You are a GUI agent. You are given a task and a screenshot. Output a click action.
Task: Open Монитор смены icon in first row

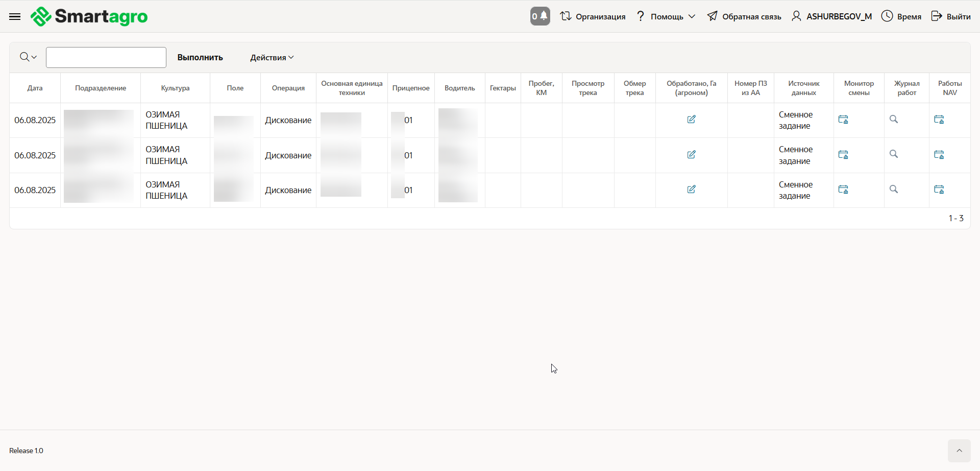[843, 120]
